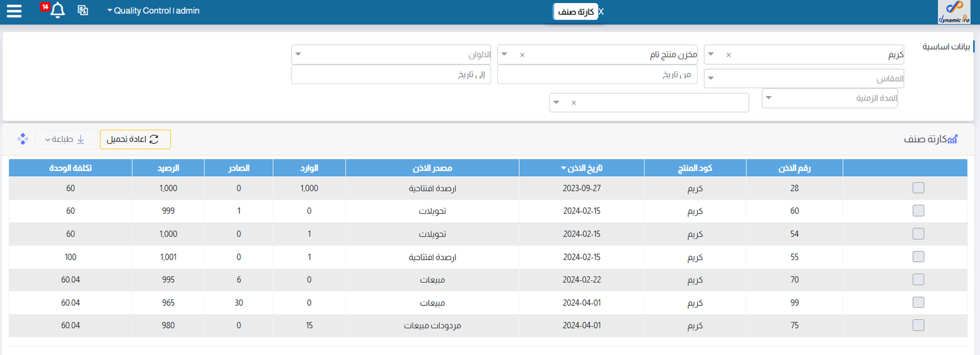Click the اعادة تحميل reload button

135,140
